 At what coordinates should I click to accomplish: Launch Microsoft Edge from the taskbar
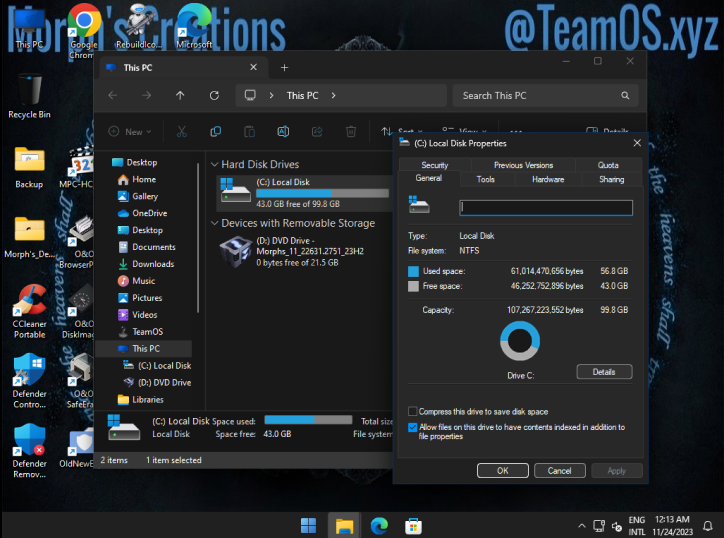[379, 526]
